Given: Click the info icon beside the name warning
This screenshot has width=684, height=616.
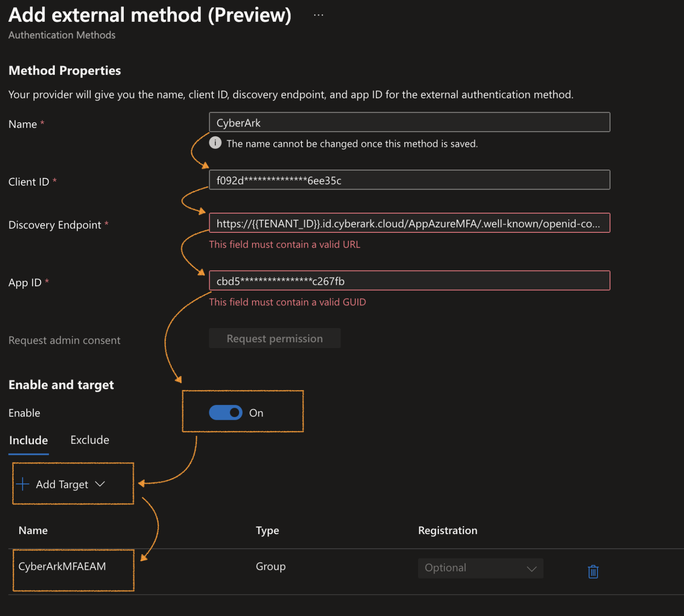Looking at the screenshot, I should pyautogui.click(x=215, y=143).
